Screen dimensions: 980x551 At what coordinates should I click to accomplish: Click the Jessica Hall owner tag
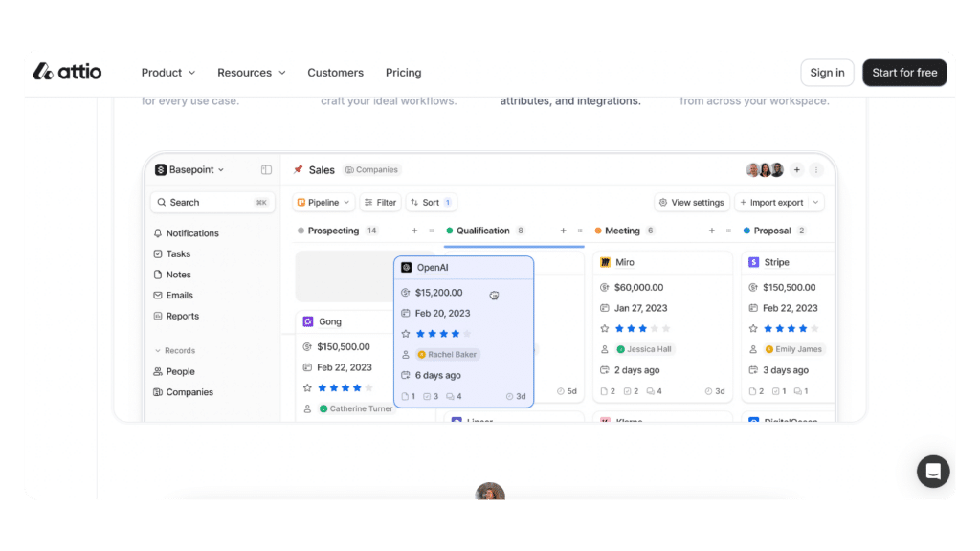(644, 349)
